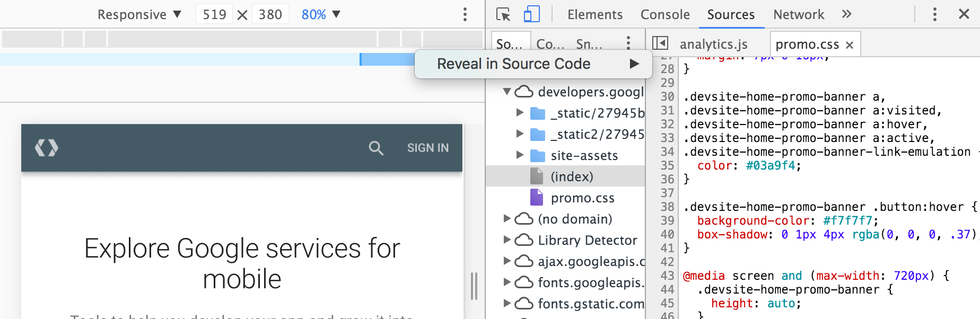This screenshot has height=319, width=980.
Task: Open the Responsive device dropdown
Action: pyautogui.click(x=139, y=14)
